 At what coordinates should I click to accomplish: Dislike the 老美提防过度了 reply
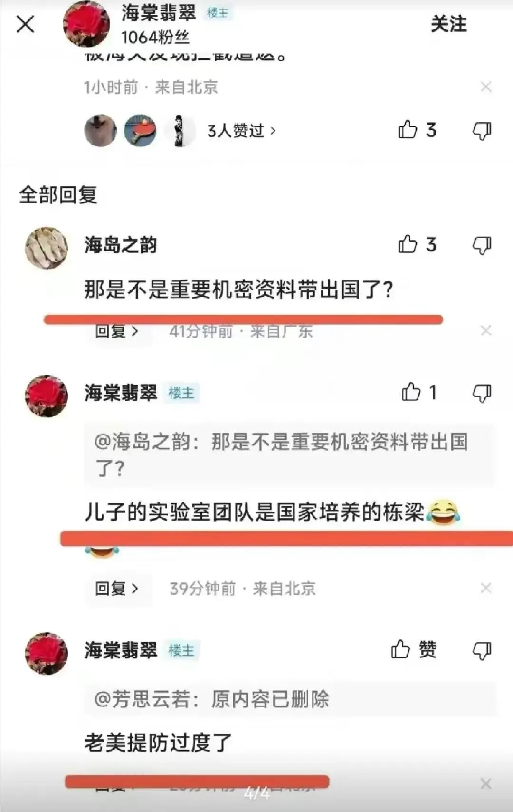pyautogui.click(x=482, y=650)
